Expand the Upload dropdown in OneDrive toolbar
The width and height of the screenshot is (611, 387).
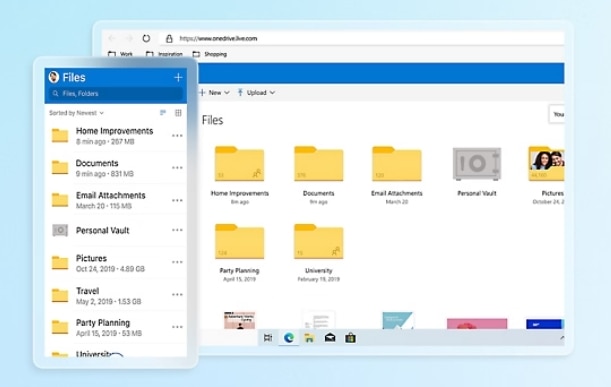(x=256, y=93)
